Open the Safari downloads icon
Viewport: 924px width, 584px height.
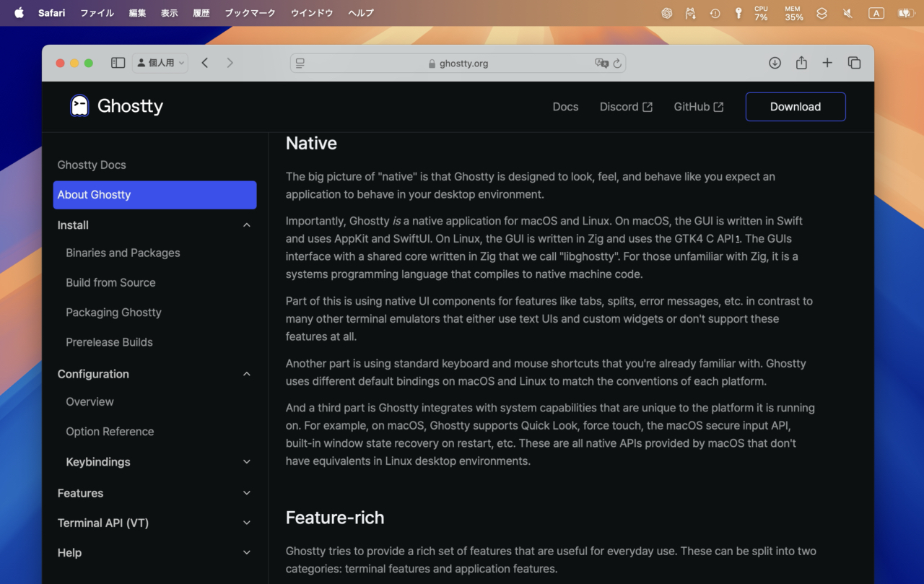pyautogui.click(x=775, y=63)
